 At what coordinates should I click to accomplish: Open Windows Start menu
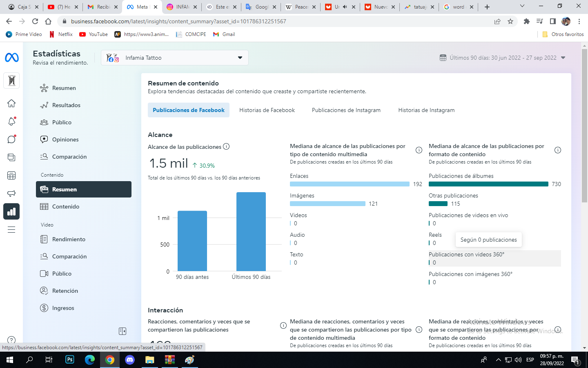pos(10,360)
